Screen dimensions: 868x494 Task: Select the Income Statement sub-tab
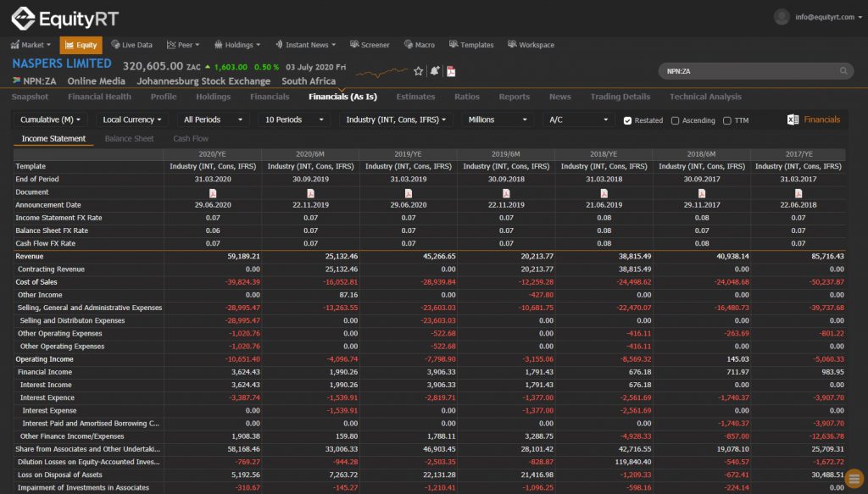click(53, 139)
